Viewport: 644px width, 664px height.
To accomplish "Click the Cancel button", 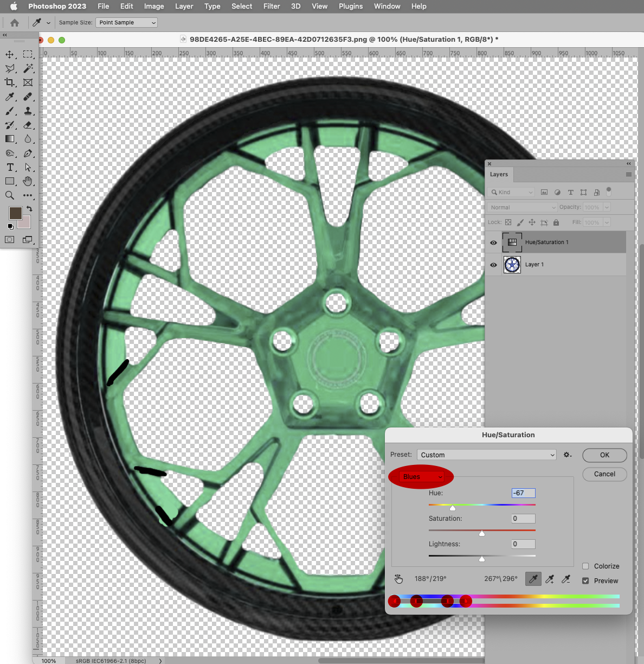I will pos(604,474).
